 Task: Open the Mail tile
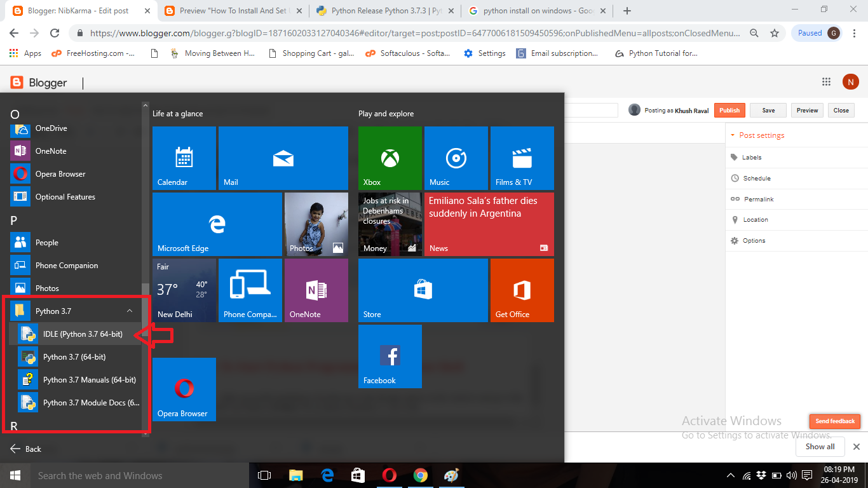point(283,158)
